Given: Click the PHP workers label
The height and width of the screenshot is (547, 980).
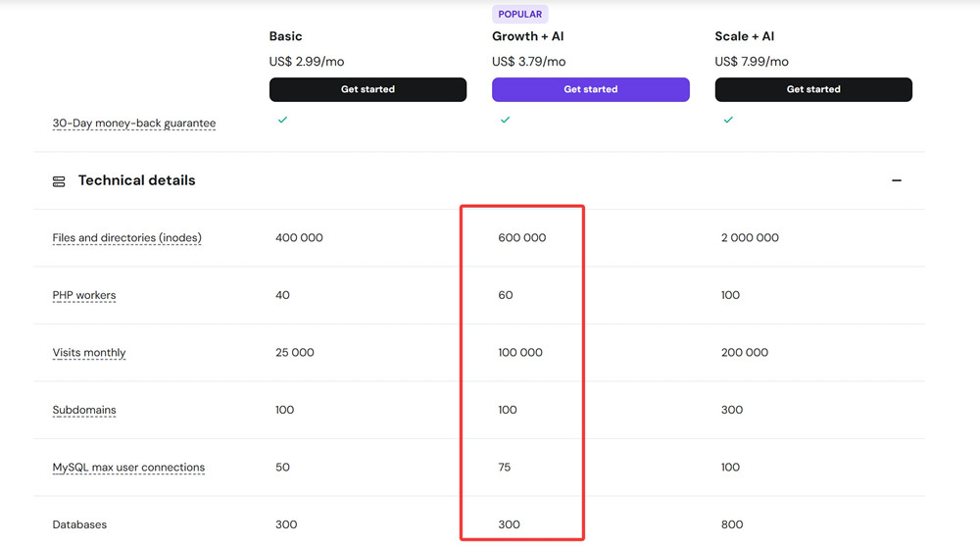Looking at the screenshot, I should tap(83, 295).
